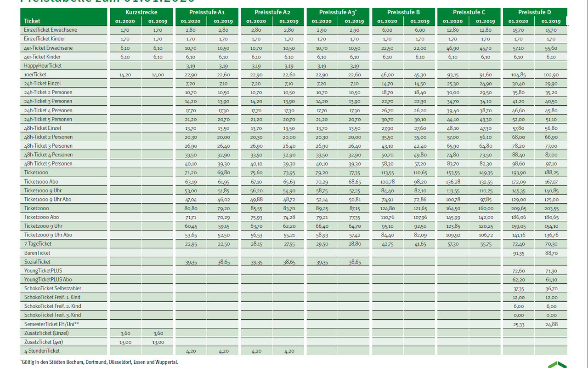Select the SchokoTicket Selbstzahler row label
The image size is (588, 368).
tap(53, 288)
